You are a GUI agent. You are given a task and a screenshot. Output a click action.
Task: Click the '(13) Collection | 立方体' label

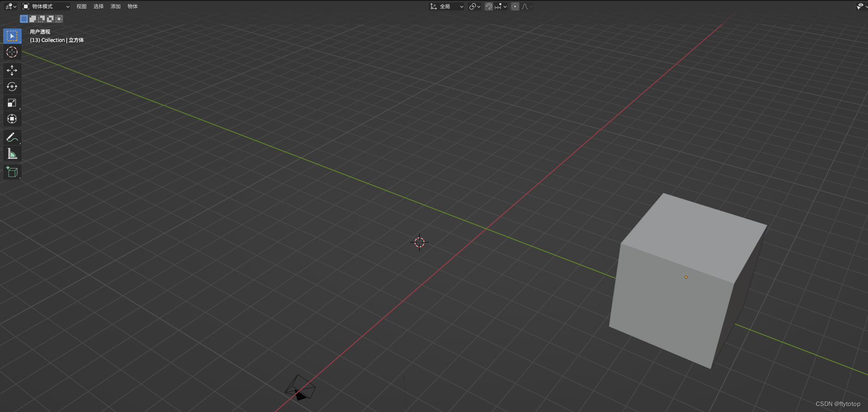[x=57, y=40]
